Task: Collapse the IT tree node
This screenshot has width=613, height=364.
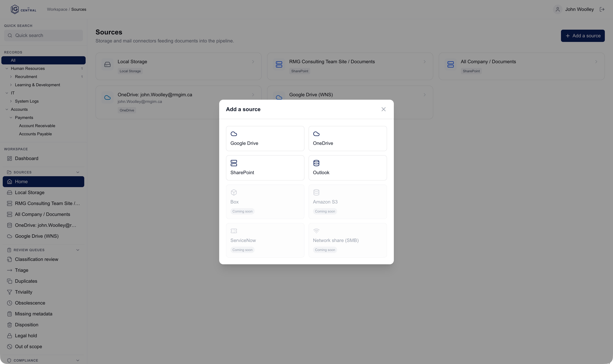Action: (x=7, y=93)
